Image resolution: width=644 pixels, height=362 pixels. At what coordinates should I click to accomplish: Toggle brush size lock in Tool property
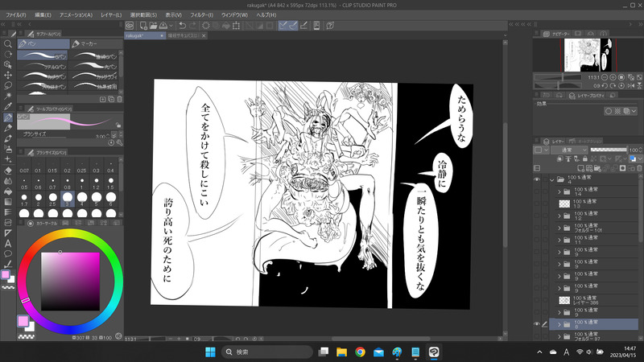tap(118, 125)
